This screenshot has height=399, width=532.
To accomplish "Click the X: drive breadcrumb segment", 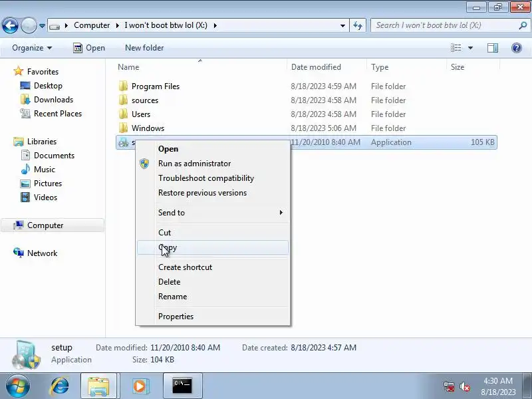I will point(166,25).
